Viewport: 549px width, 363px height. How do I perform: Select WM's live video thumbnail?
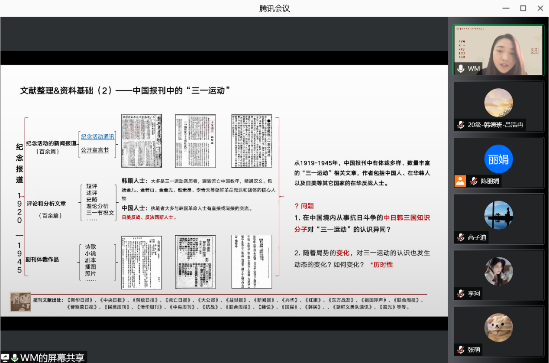(499, 50)
